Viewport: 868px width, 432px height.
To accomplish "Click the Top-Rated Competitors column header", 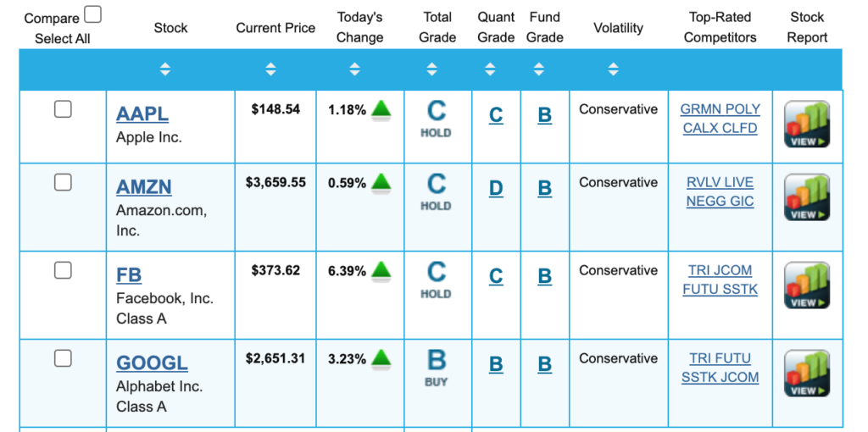I will 720,27.
